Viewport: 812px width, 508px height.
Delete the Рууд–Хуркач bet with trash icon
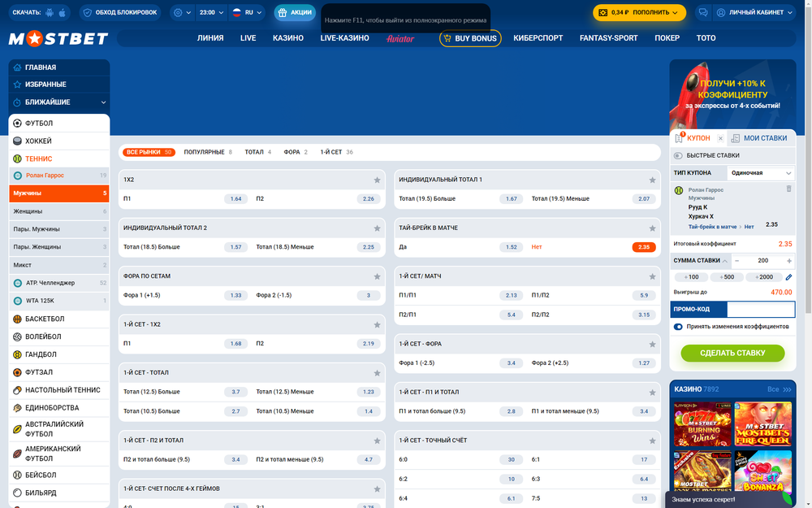[x=788, y=189]
